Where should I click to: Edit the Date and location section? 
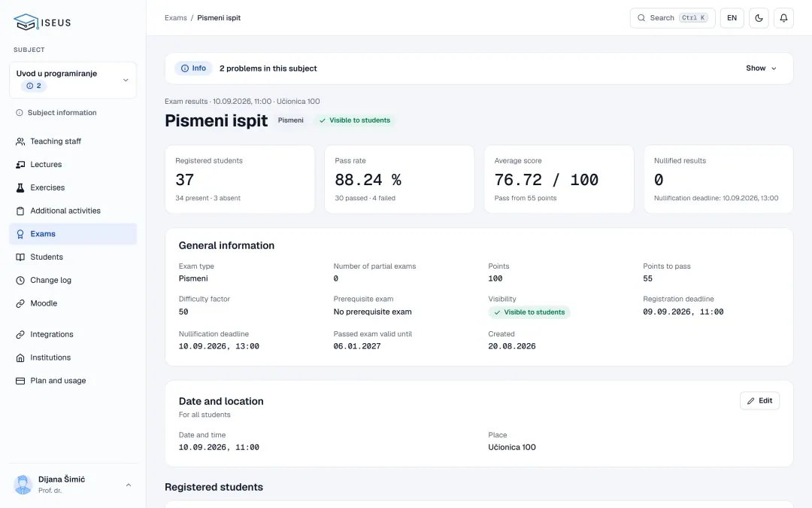[759, 400]
